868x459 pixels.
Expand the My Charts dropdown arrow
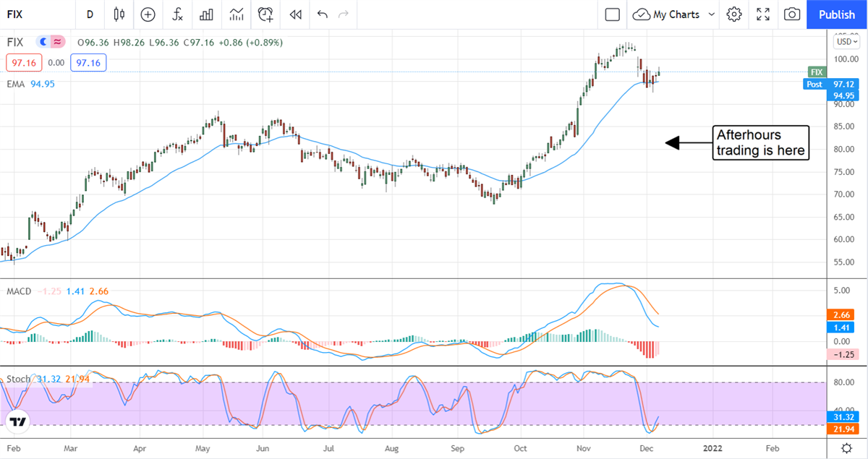[712, 14]
